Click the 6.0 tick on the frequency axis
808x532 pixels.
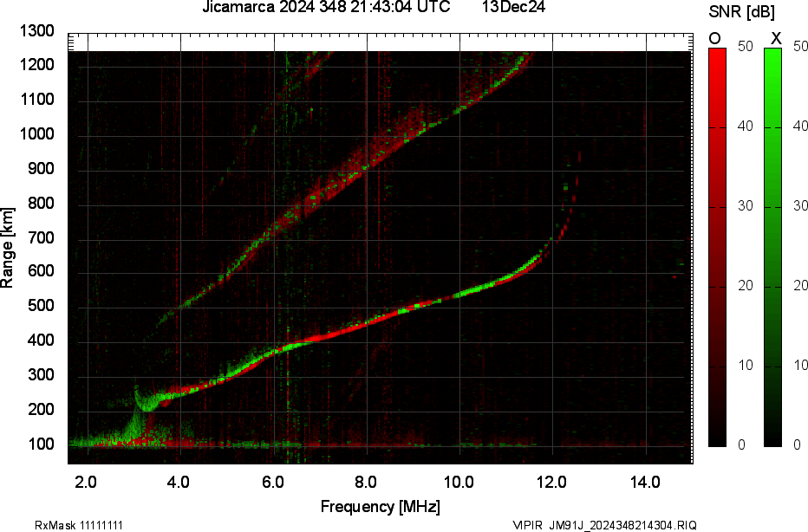pyautogui.click(x=272, y=482)
